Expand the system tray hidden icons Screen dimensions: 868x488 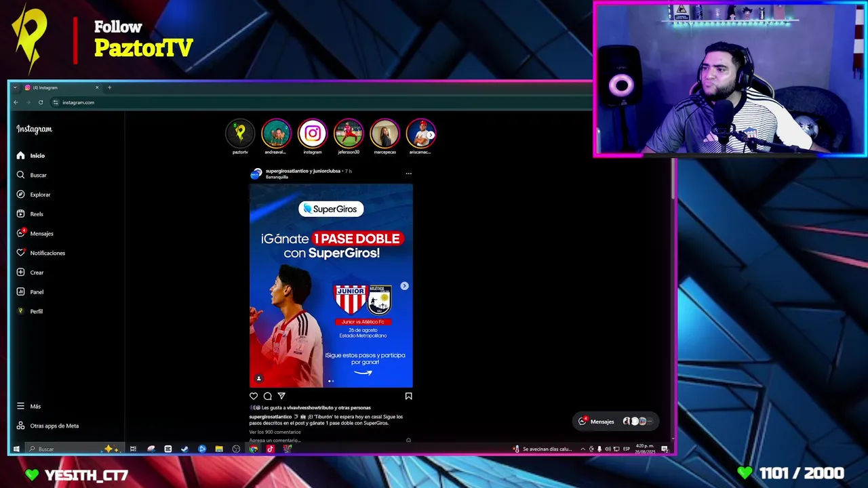583,449
